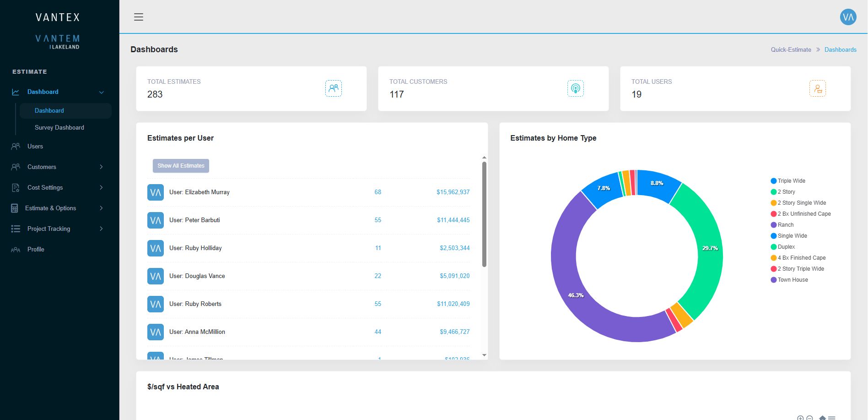Click the Vantem Lakeland logo
This screenshot has width=868, height=420.
tap(58, 42)
